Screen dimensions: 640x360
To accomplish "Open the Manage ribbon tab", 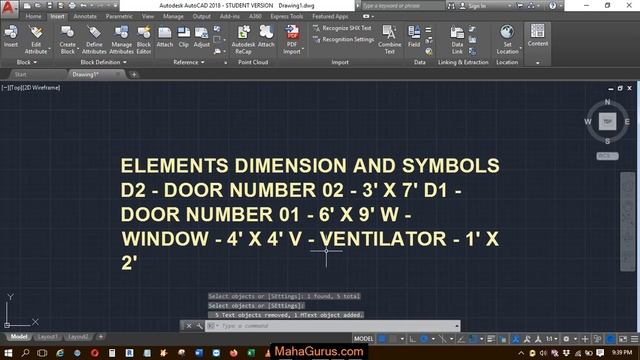I will pos(173,16).
